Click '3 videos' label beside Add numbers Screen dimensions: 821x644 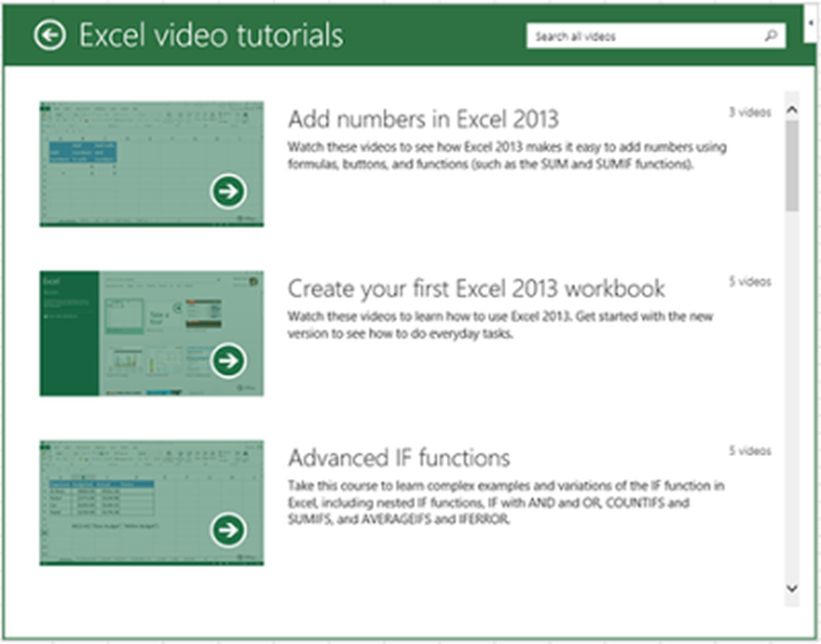tap(750, 113)
